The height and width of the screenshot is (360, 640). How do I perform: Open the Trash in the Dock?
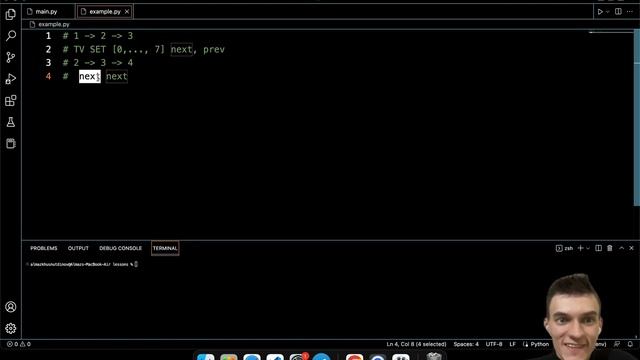[x=434, y=357]
